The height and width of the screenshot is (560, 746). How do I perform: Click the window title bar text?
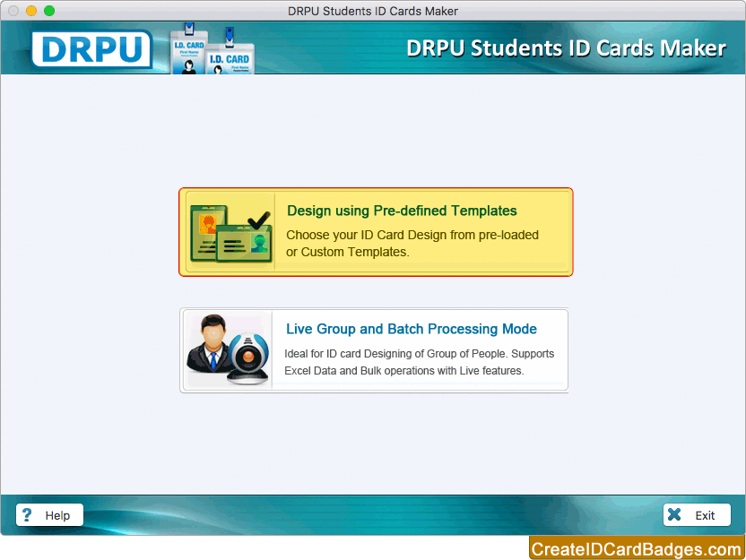point(373,11)
